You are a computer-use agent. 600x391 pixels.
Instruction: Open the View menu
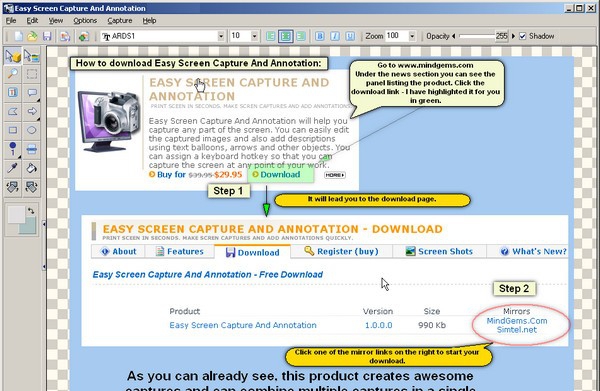56,21
